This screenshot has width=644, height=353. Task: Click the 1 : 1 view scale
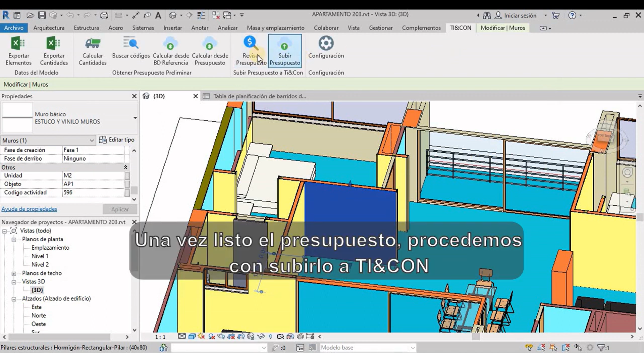160,337
